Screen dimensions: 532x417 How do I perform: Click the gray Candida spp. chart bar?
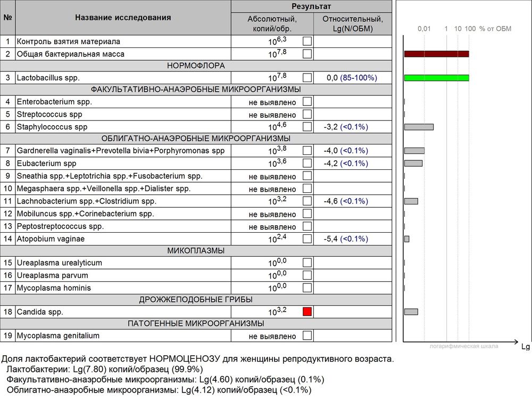tap(411, 312)
